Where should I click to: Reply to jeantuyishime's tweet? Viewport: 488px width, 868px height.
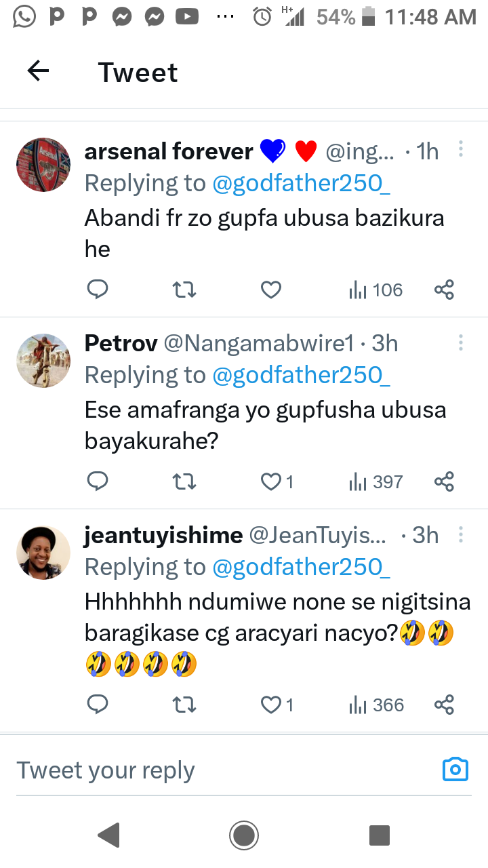point(98,705)
